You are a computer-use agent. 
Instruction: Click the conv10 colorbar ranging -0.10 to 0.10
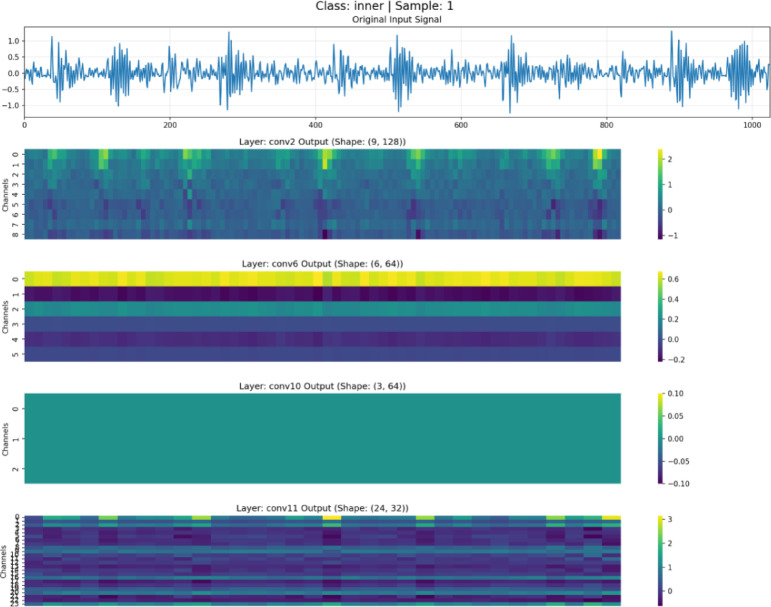(660, 438)
